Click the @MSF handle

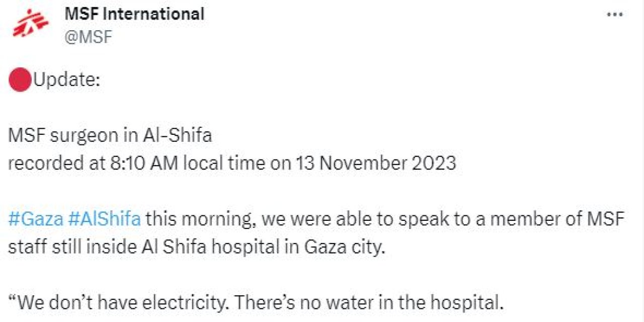(x=88, y=36)
